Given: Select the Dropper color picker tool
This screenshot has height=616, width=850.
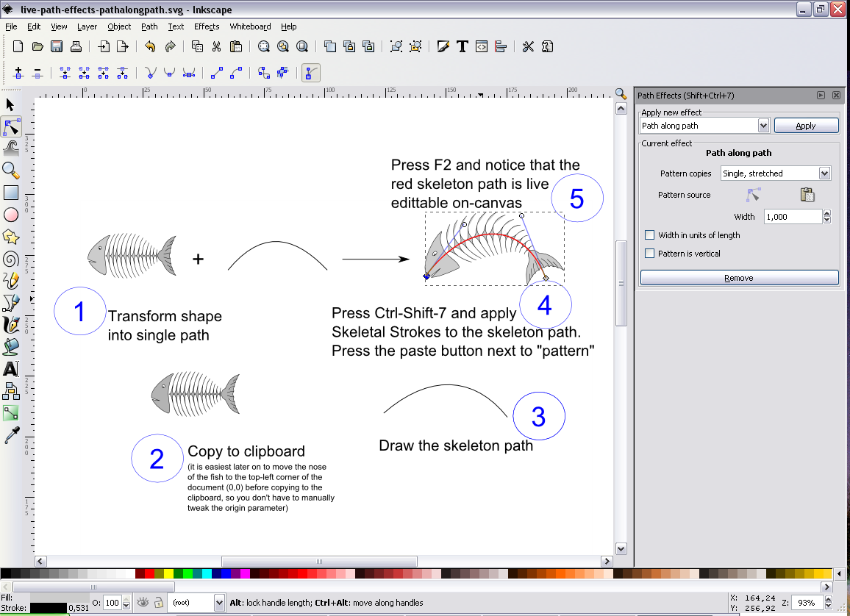Looking at the screenshot, I should pyautogui.click(x=11, y=435).
